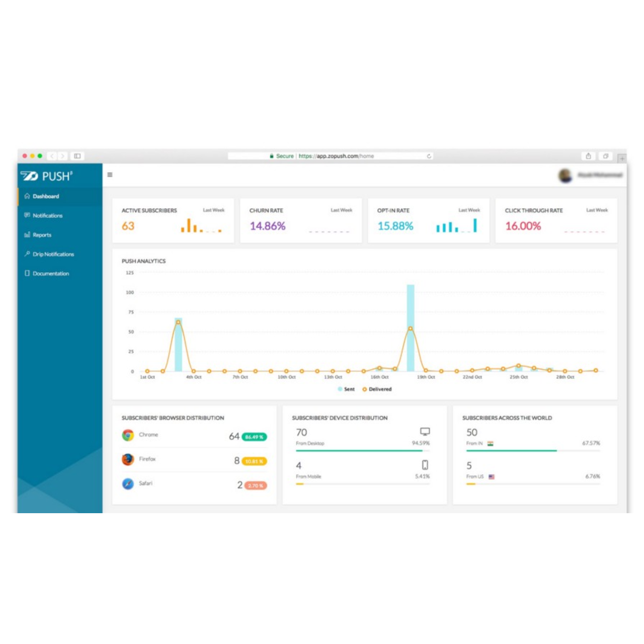Select Drip Notifications menu item
The width and height of the screenshot is (644, 644).
click(53, 254)
